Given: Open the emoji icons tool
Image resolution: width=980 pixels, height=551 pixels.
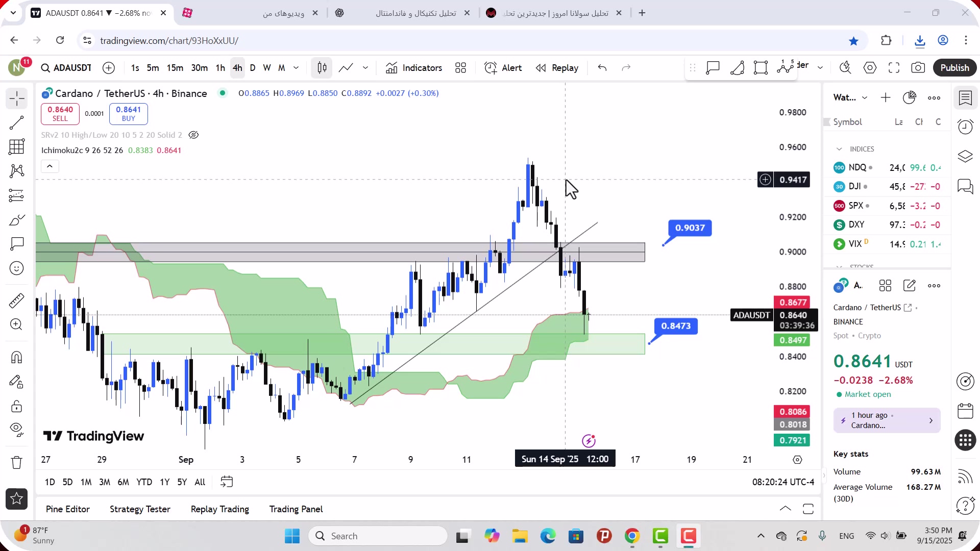Looking at the screenshot, I should point(17,268).
